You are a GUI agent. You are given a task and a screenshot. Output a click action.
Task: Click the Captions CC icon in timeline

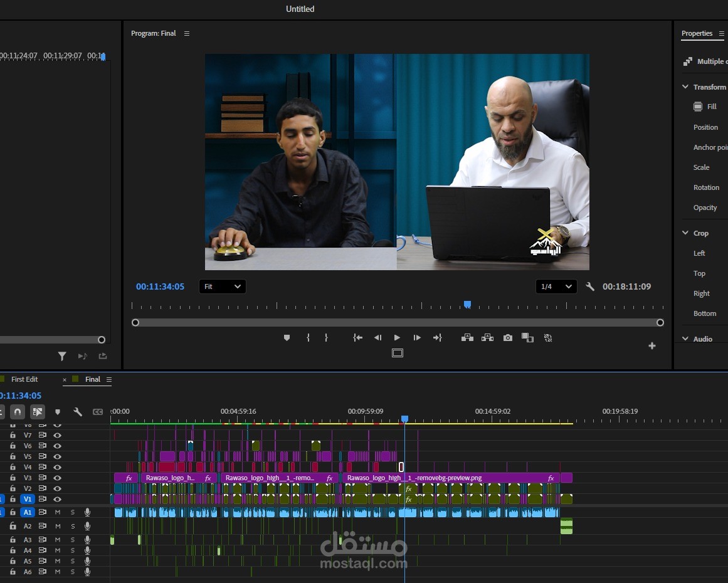97,412
